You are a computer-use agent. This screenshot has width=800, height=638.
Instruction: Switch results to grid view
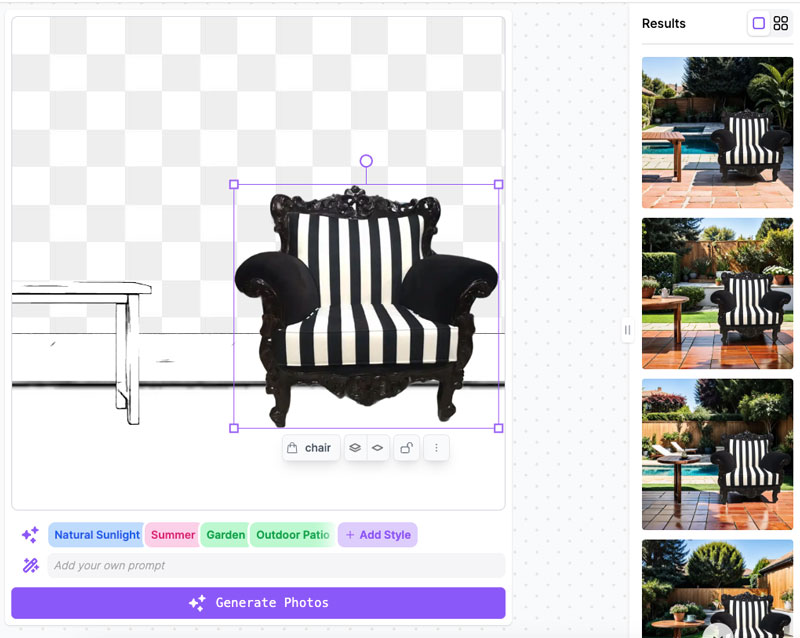[x=781, y=23]
